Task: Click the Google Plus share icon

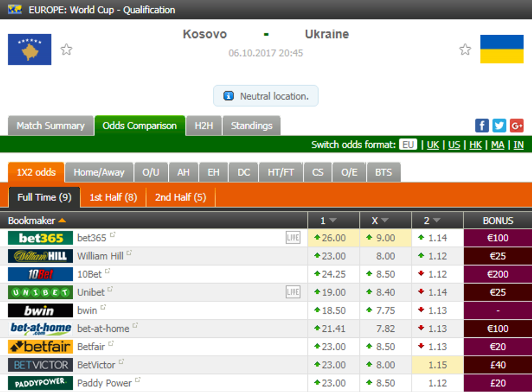Action: point(516,126)
